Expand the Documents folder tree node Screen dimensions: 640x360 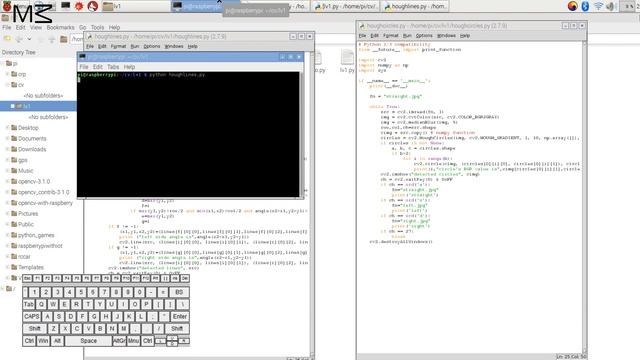pyautogui.click(x=7, y=138)
